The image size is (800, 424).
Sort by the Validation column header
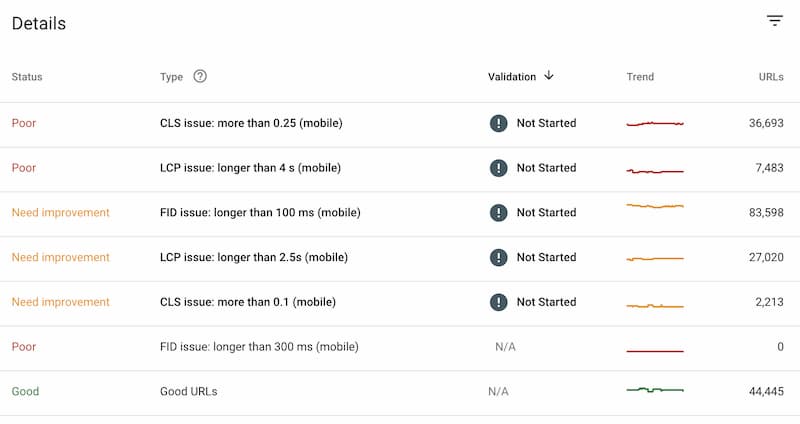pyautogui.click(x=512, y=77)
